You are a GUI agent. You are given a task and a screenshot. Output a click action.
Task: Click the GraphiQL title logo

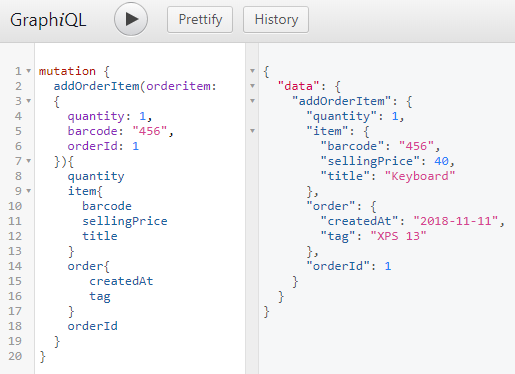48,20
